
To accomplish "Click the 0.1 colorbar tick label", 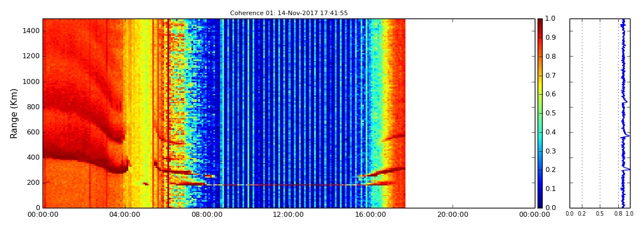I will (549, 189).
